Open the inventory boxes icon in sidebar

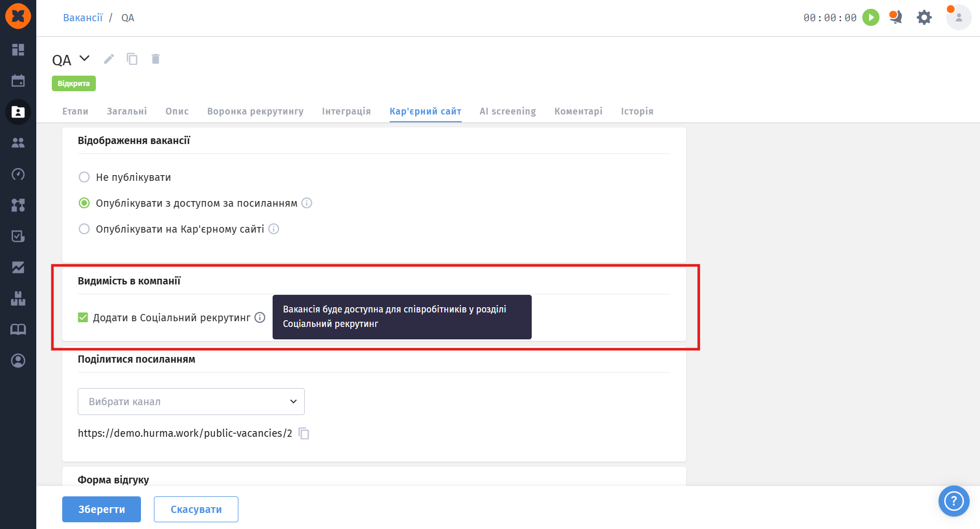18,298
